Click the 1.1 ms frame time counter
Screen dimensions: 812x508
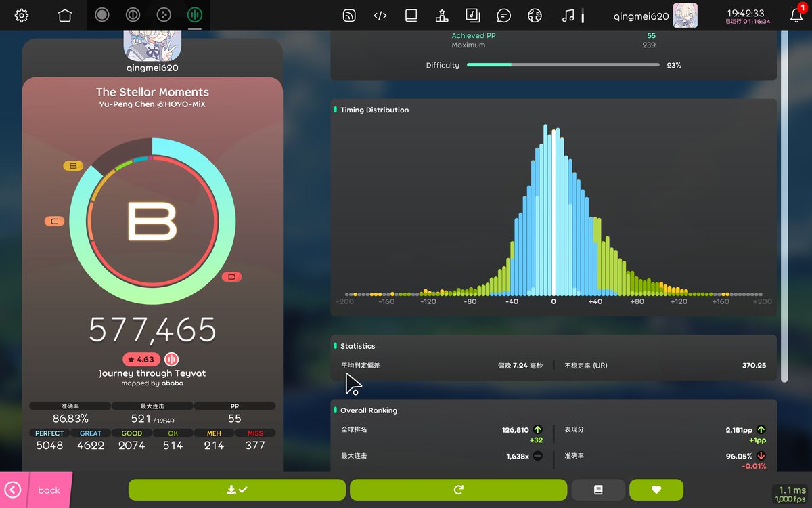pyautogui.click(x=792, y=490)
